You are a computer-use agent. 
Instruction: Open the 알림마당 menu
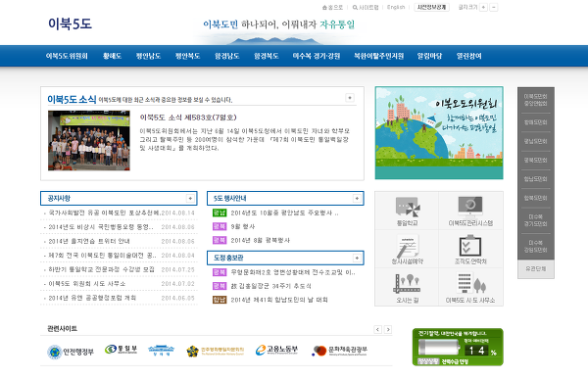(x=430, y=56)
